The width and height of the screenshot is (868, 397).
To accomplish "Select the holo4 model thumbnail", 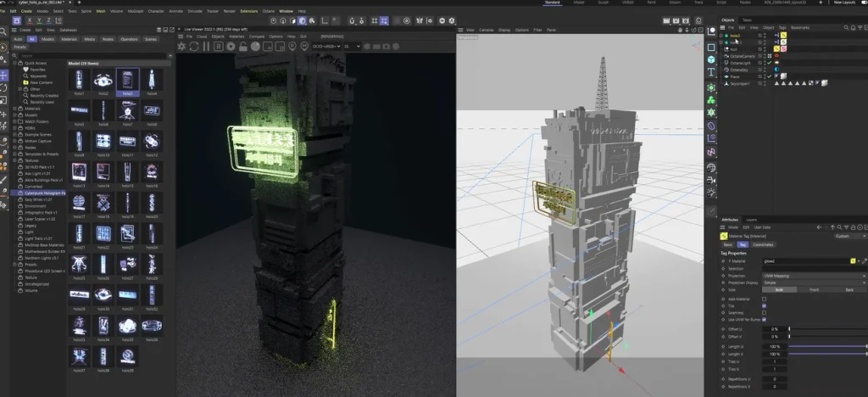I will pyautogui.click(x=152, y=82).
